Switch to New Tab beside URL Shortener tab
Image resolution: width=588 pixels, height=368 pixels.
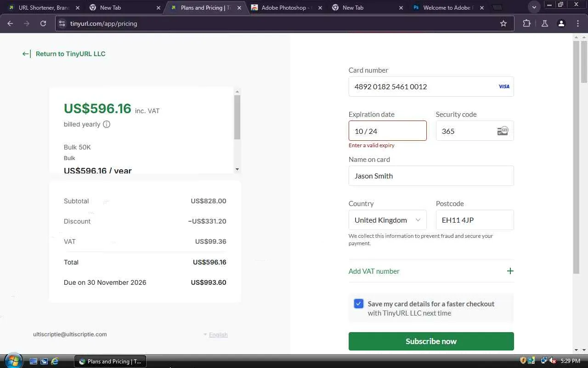[x=125, y=8]
